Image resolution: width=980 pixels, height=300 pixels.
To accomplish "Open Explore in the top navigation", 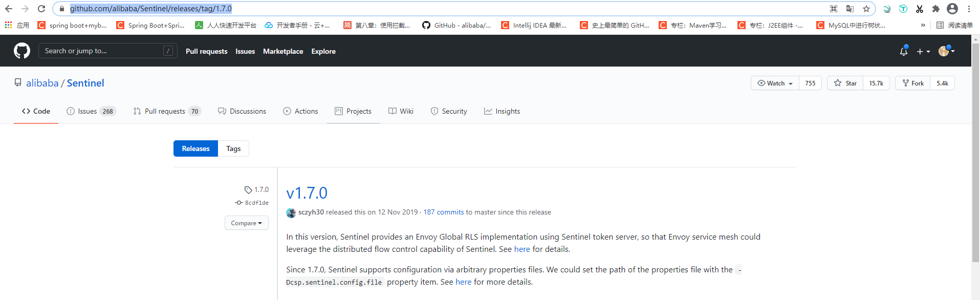I will click(x=323, y=51).
